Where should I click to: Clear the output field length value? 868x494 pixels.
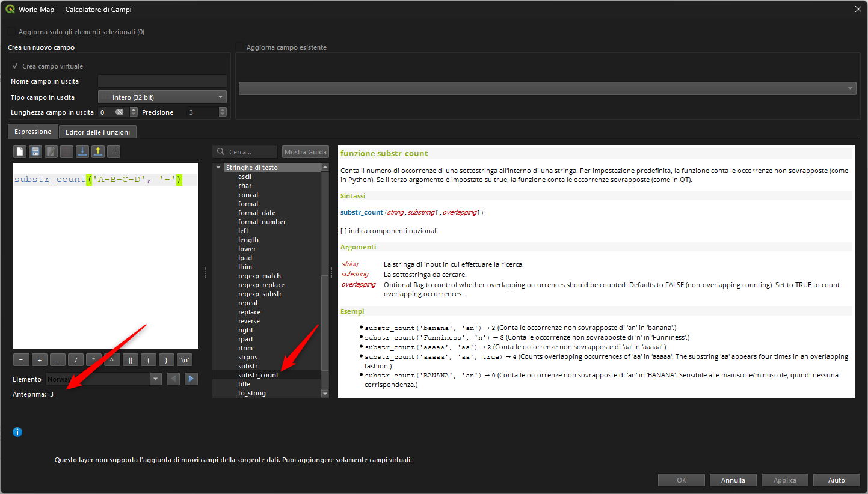(119, 112)
